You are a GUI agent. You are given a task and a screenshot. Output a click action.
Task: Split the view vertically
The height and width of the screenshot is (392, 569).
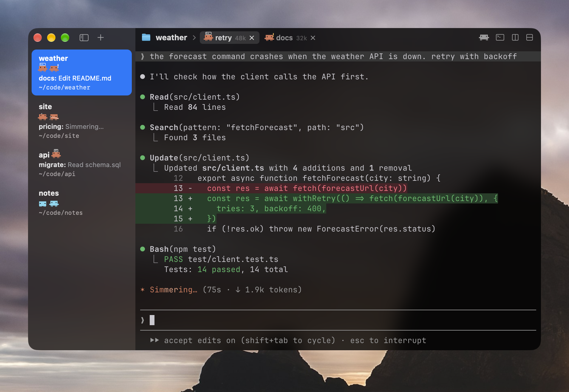click(x=515, y=38)
